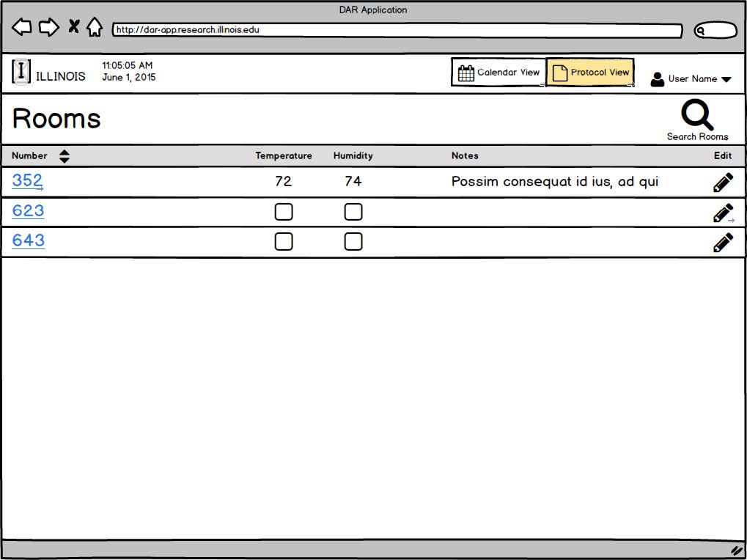
Task: Click the ILLINOIS wordmark text
Action: coord(61,76)
